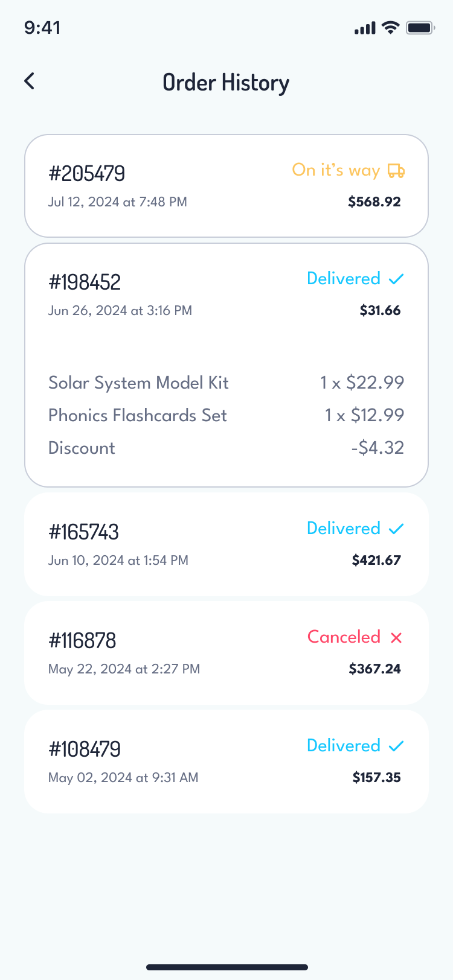Click the checkmark icon on order #165743
The image size is (453, 980).
point(396,529)
